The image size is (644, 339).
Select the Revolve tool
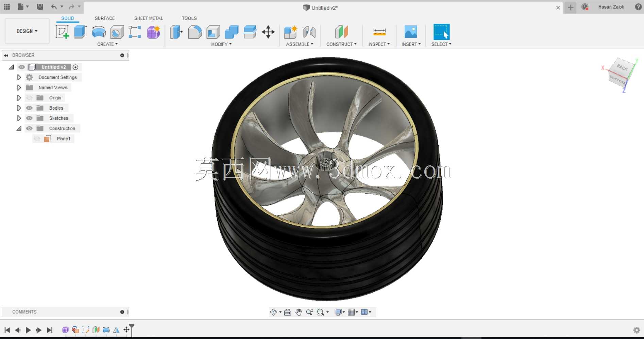[99, 32]
